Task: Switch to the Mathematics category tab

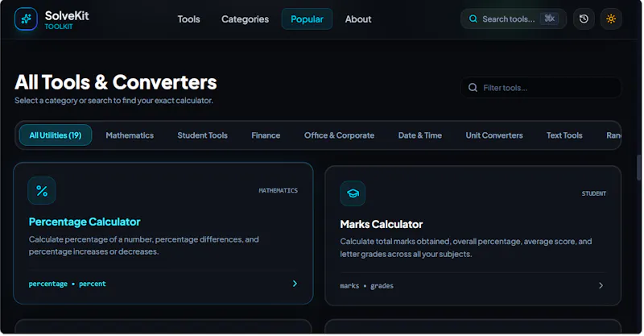Action: [130, 135]
